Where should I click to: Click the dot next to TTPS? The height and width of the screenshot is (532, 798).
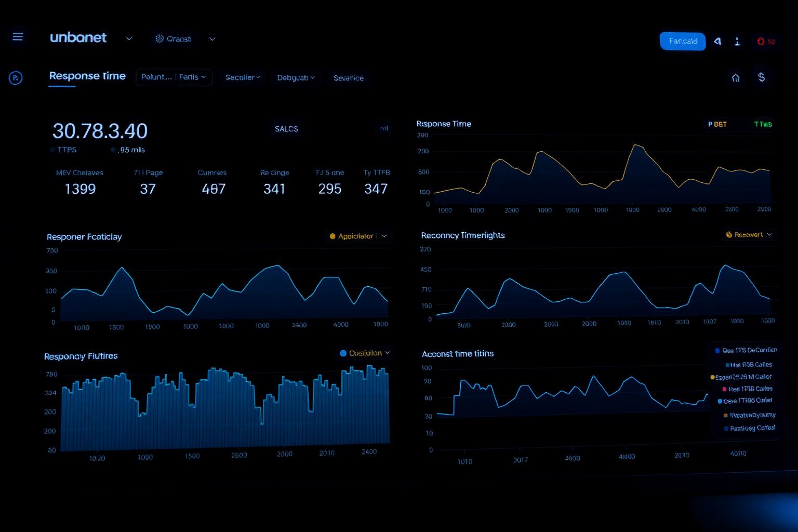click(52, 150)
